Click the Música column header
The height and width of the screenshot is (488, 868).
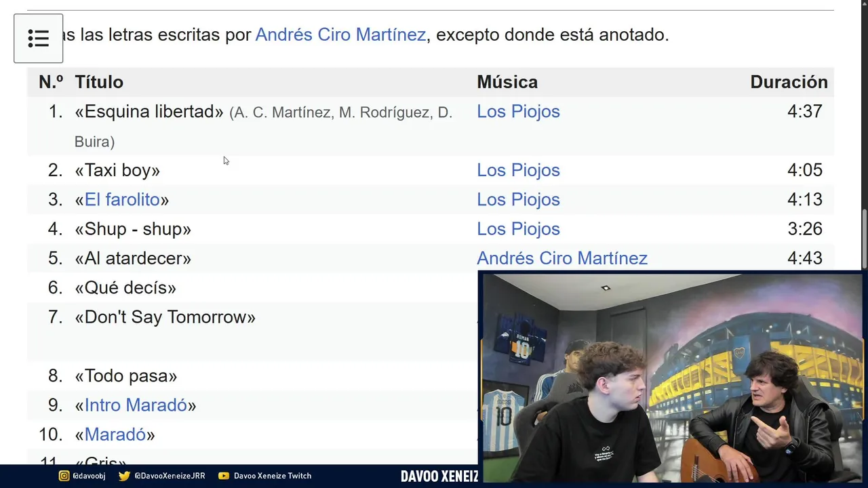[x=507, y=82]
